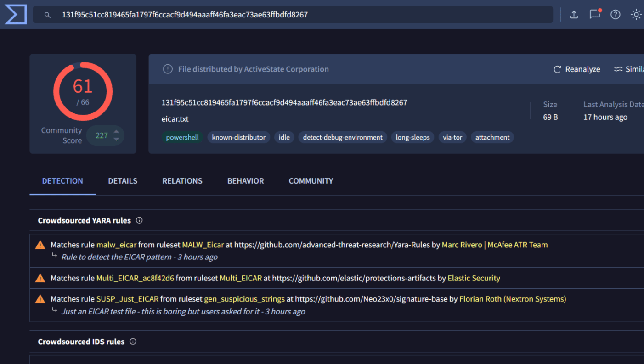644x364 pixels.
Task: Click info icon next to Crowdsourced YARA rules
Action: 139,220
